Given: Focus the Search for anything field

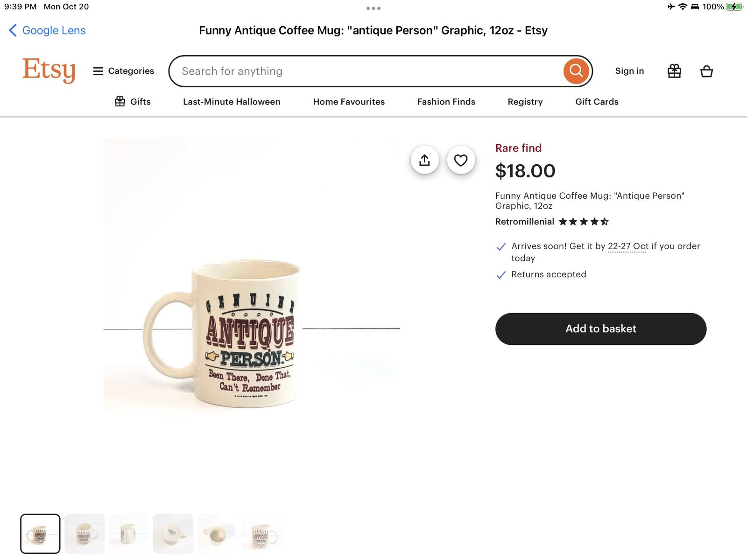Looking at the screenshot, I should 364,71.
